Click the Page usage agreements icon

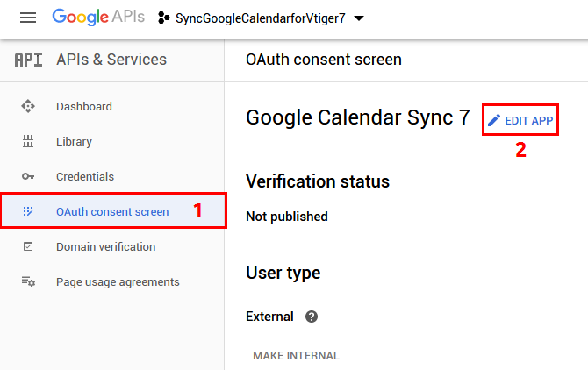pos(28,281)
